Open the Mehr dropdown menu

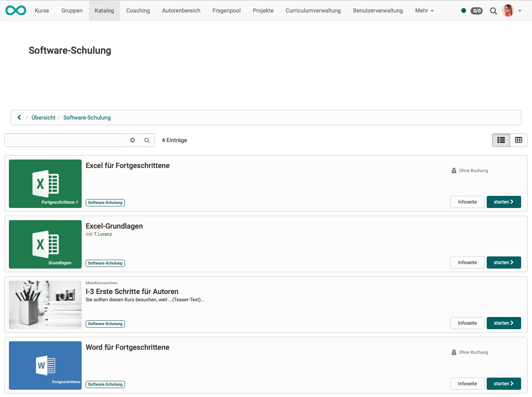pos(424,11)
